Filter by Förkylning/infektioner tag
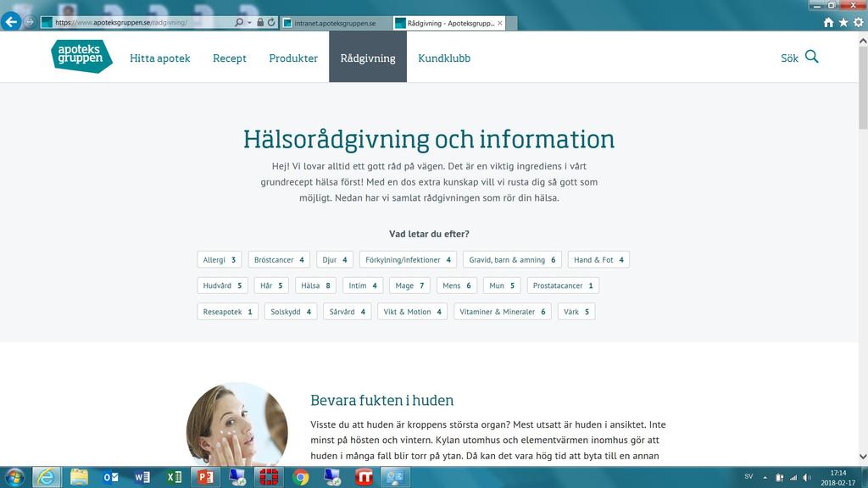868x488 pixels. [408, 260]
